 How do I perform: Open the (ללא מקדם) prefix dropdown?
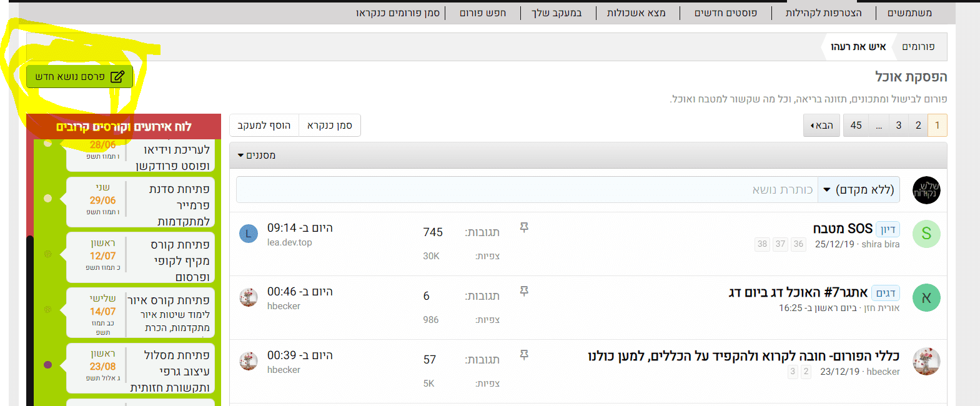click(x=859, y=190)
